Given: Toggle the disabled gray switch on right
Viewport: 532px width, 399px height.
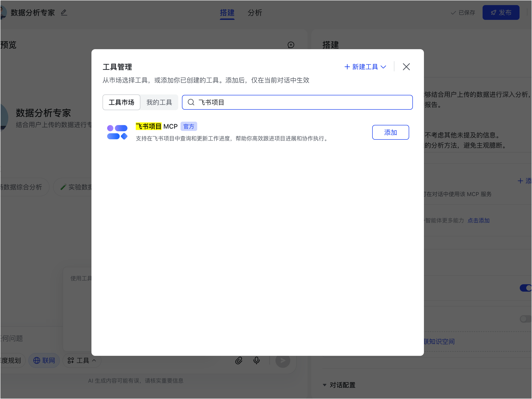Looking at the screenshot, I should click(526, 319).
